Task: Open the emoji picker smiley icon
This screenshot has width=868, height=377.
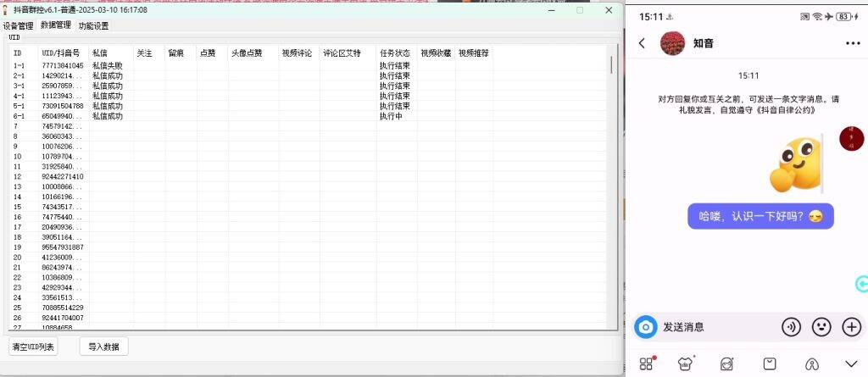Action: click(821, 327)
